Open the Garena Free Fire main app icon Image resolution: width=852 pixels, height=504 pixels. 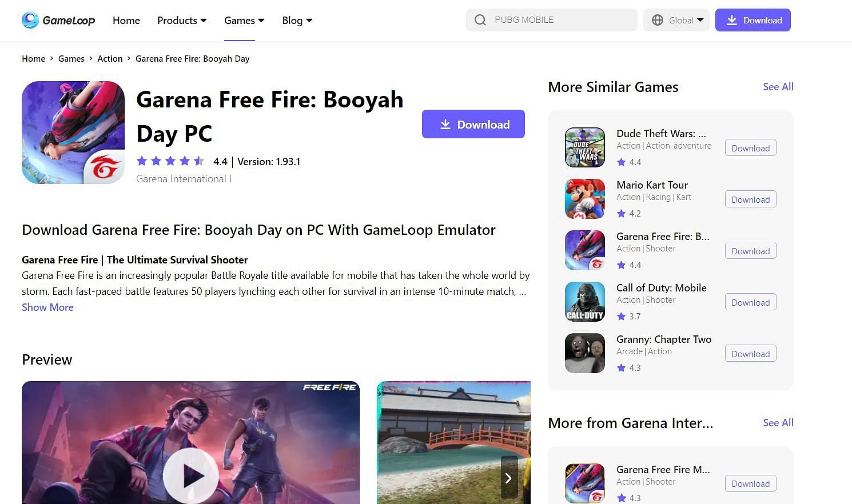[73, 133]
